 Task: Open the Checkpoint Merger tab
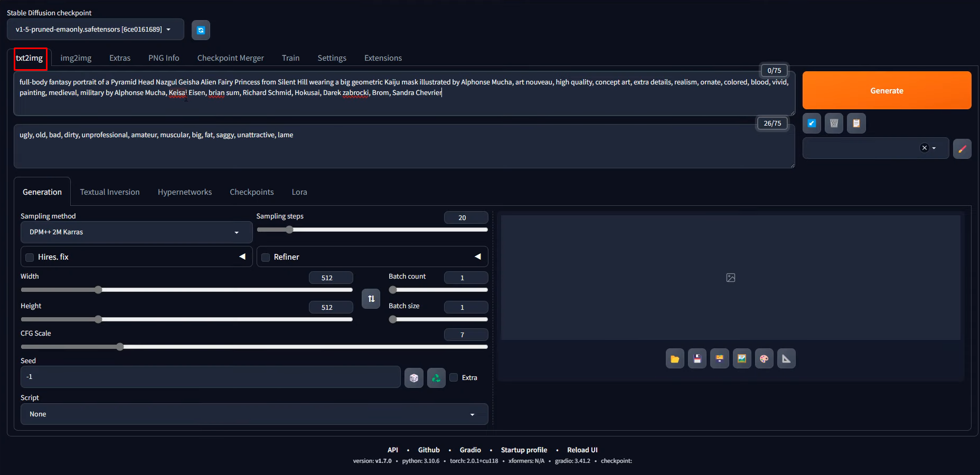click(231, 58)
